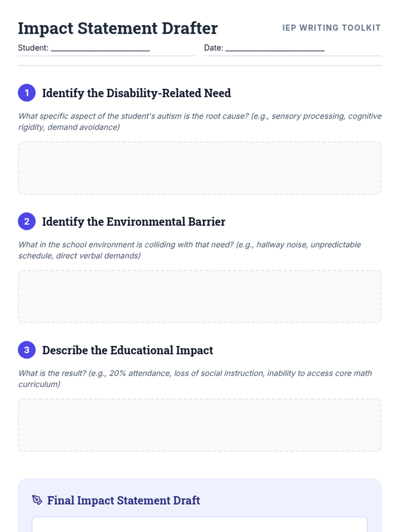The width and height of the screenshot is (399, 532).
Task: Click the Final Impact Statement Draft heading
Action: 123,500
